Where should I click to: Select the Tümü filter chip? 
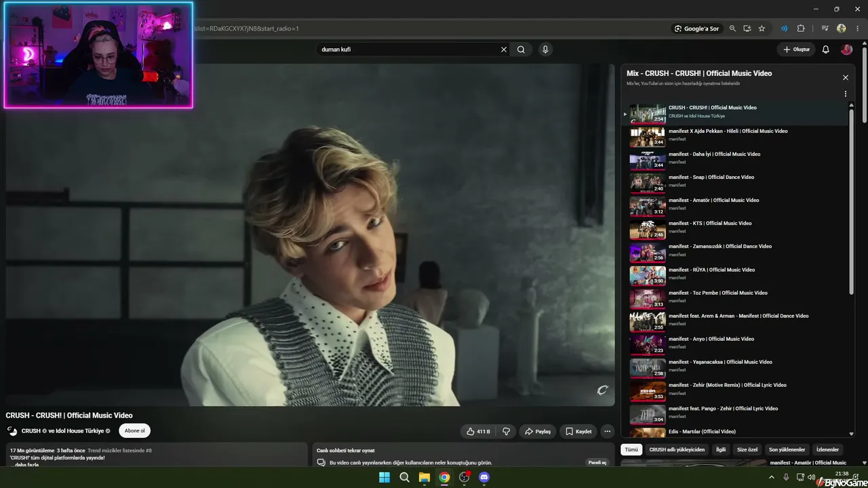point(631,449)
